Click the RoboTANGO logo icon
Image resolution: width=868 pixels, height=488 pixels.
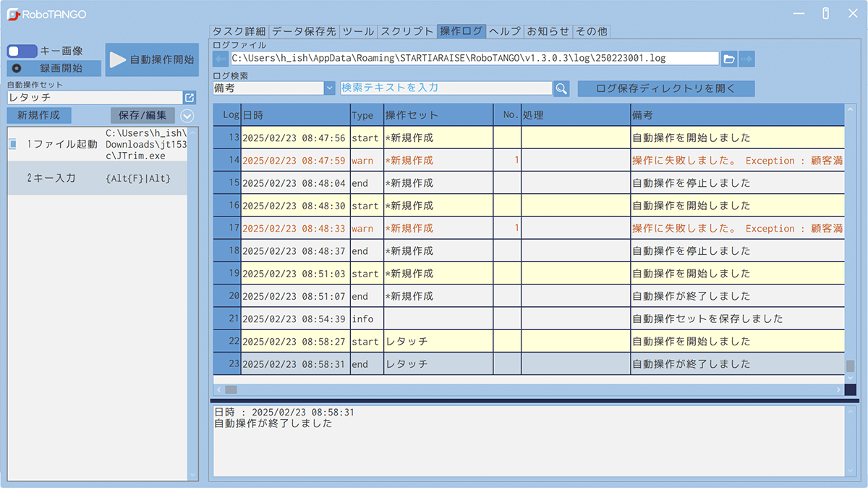(x=13, y=14)
